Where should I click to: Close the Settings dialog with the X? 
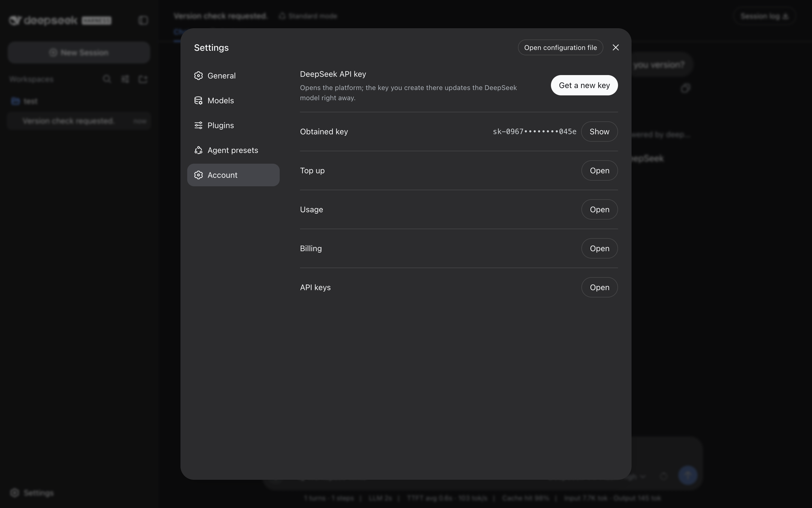tap(615, 48)
